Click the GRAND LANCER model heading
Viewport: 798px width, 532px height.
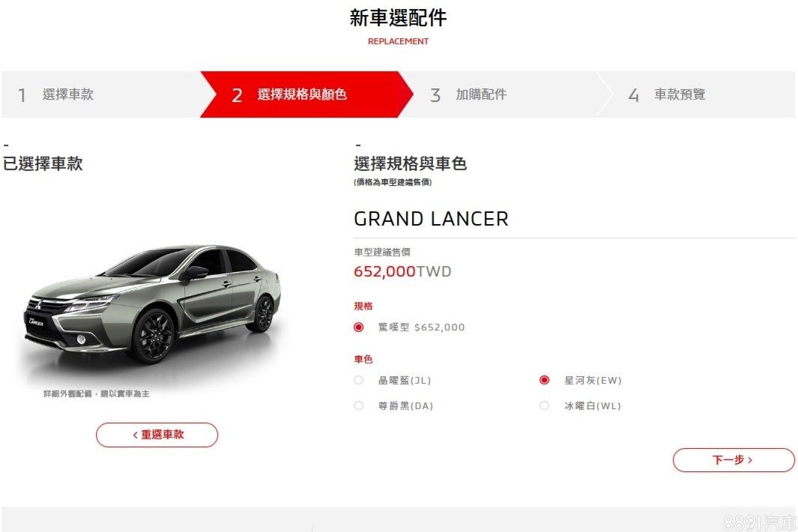pyautogui.click(x=431, y=219)
